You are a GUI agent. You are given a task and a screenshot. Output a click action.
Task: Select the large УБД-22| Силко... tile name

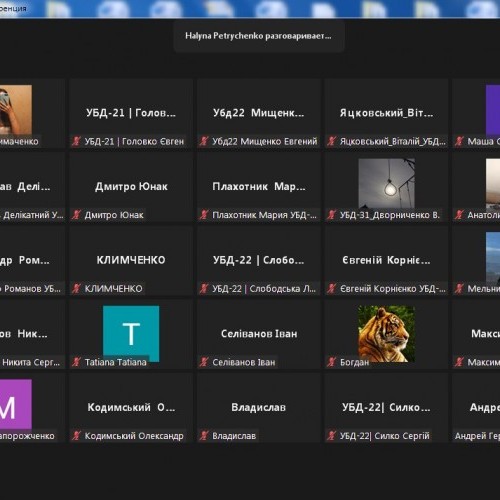point(386,407)
